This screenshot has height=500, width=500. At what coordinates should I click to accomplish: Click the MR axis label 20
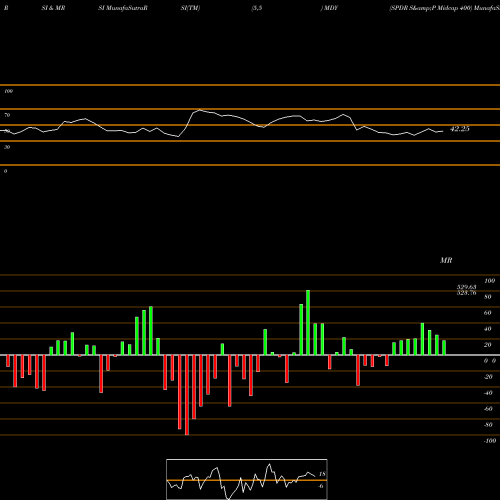click(x=488, y=345)
